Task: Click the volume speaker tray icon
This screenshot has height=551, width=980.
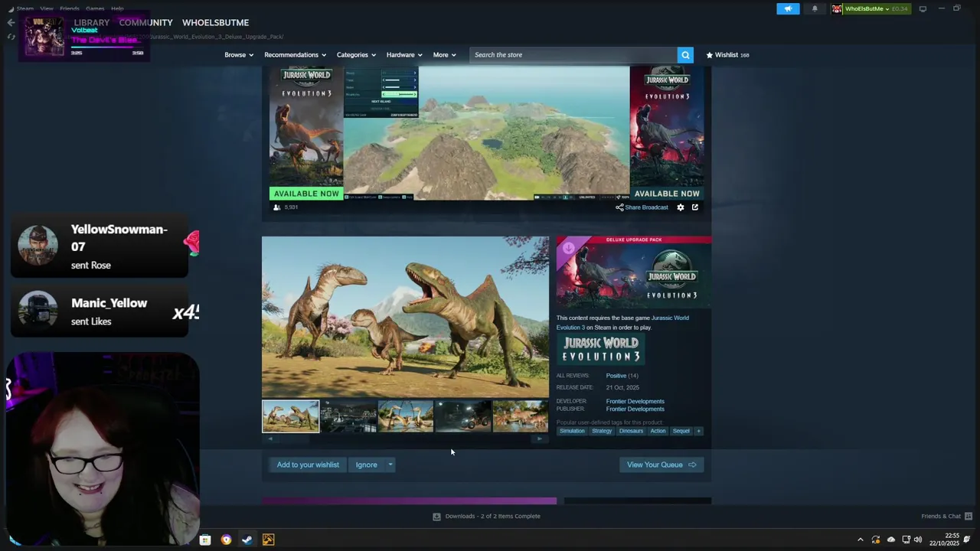Action: pos(918,540)
